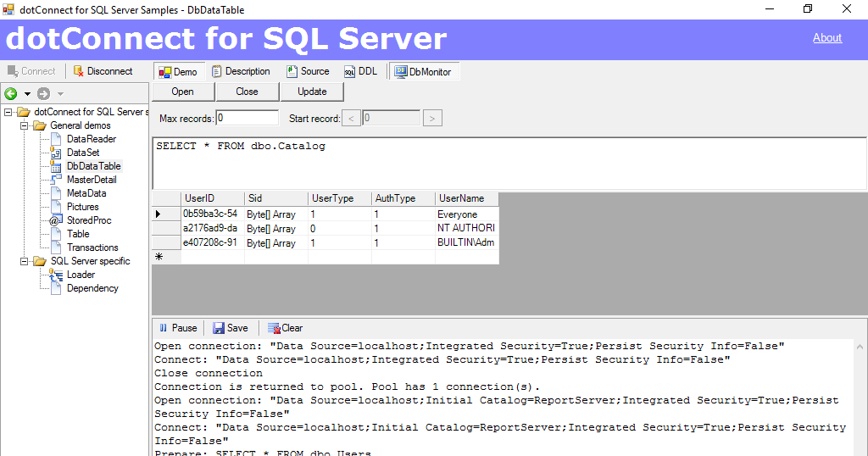
Task: Click the next start record button
Action: tap(432, 119)
